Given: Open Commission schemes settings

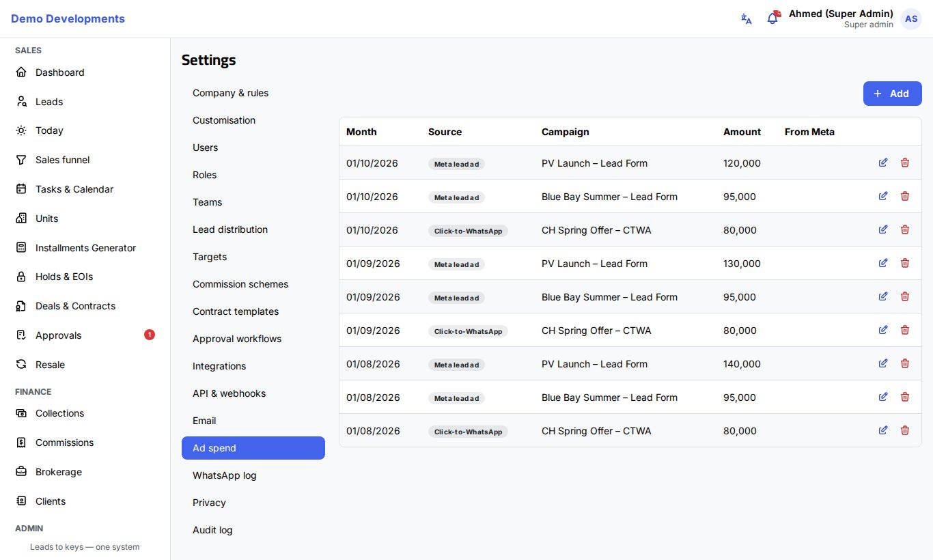Looking at the screenshot, I should coord(253,284).
